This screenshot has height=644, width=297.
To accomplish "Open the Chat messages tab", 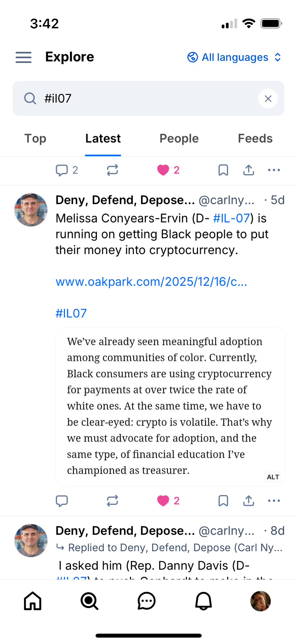I will pyautogui.click(x=147, y=601).
